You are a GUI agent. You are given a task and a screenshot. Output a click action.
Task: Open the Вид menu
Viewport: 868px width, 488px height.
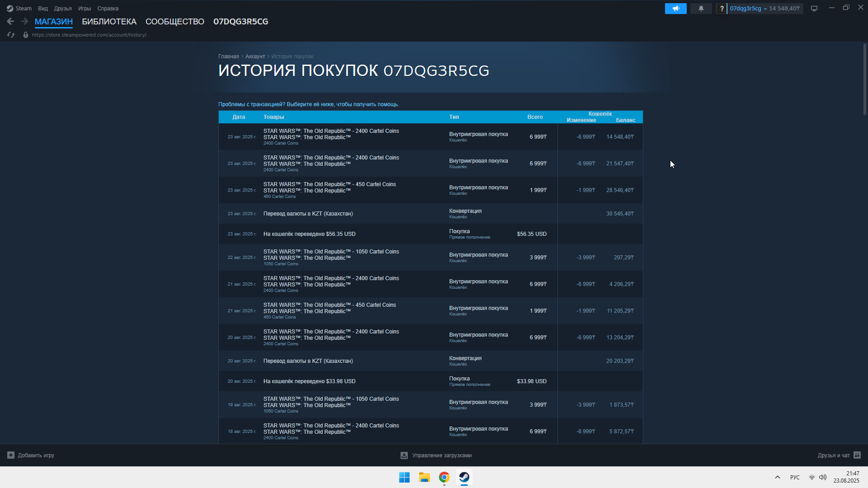pos(43,9)
